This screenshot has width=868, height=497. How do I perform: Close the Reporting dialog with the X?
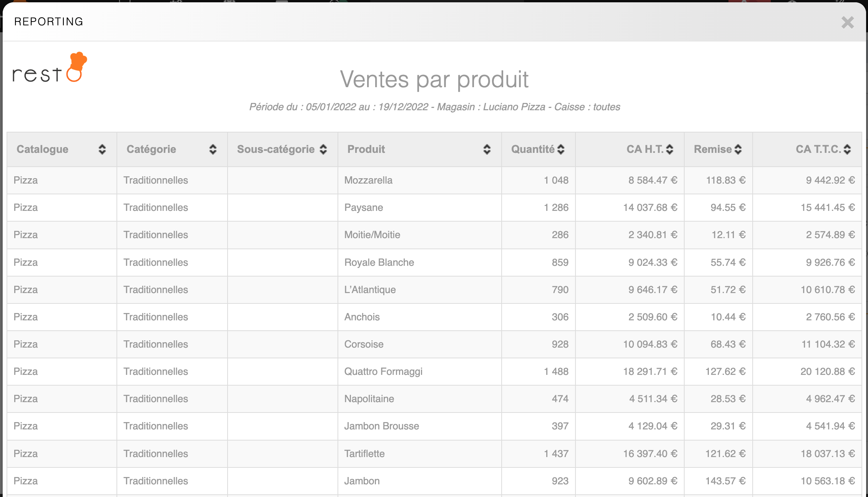(x=847, y=22)
